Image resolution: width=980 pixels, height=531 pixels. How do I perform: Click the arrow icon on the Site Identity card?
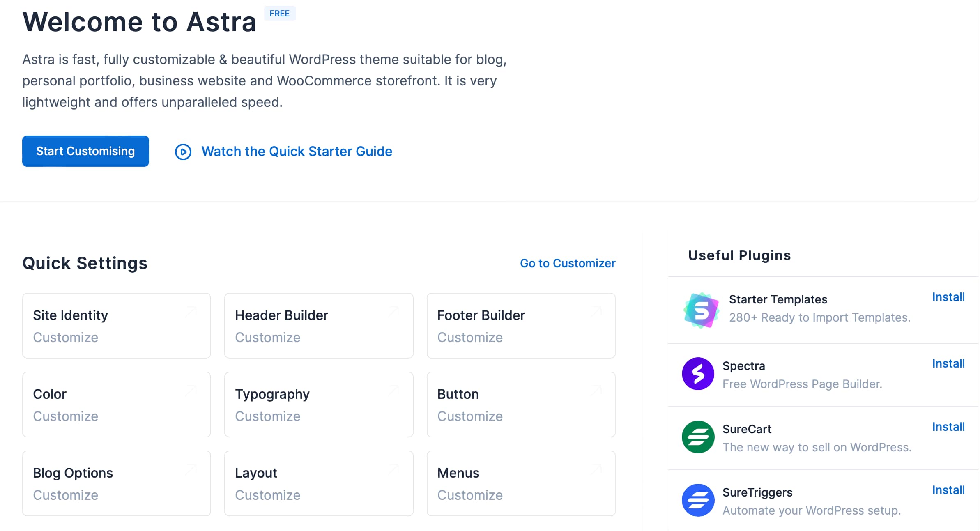(190, 311)
